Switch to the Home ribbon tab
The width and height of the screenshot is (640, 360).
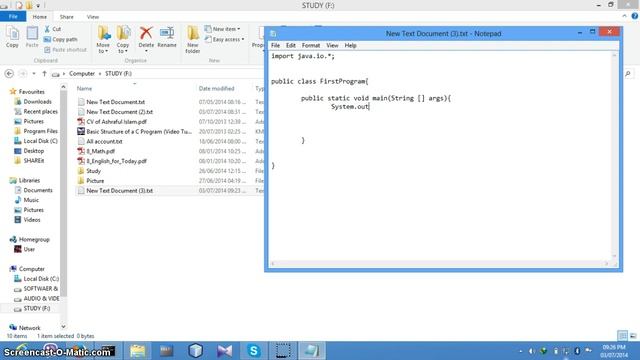pos(40,17)
